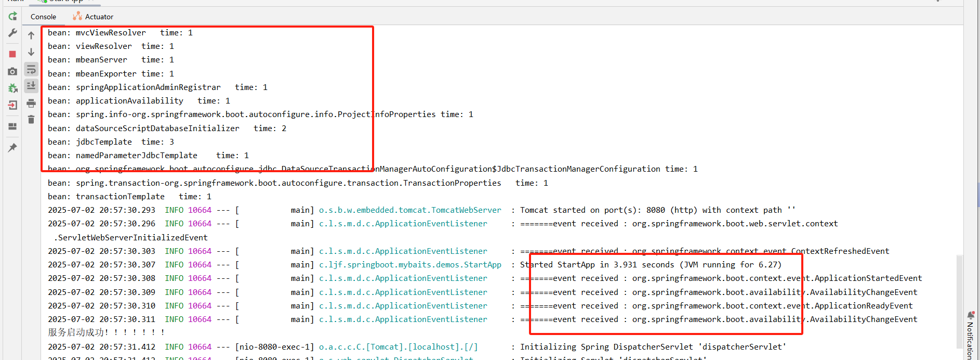
Task: Click 'Started StartApp in 3.931 seconds' message
Action: (651, 265)
